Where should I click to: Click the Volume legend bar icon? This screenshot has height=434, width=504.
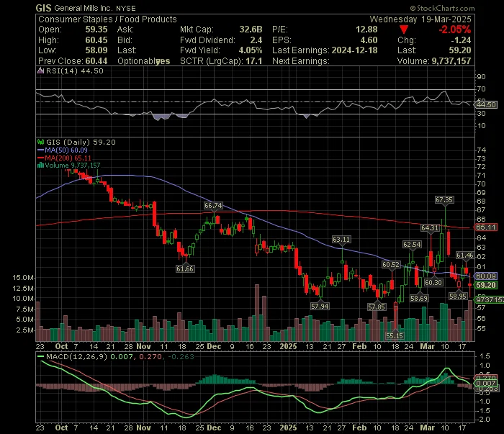point(40,166)
